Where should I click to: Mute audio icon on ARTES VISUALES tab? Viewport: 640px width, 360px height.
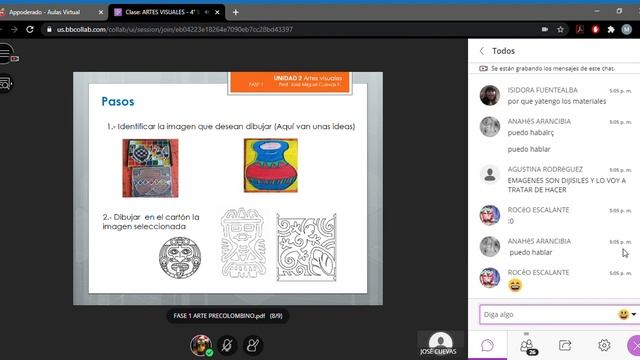point(207,12)
